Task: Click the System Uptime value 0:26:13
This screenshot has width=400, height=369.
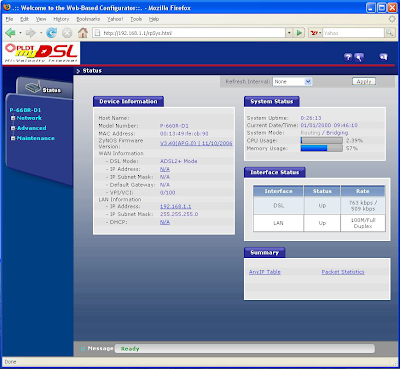Action: point(311,118)
